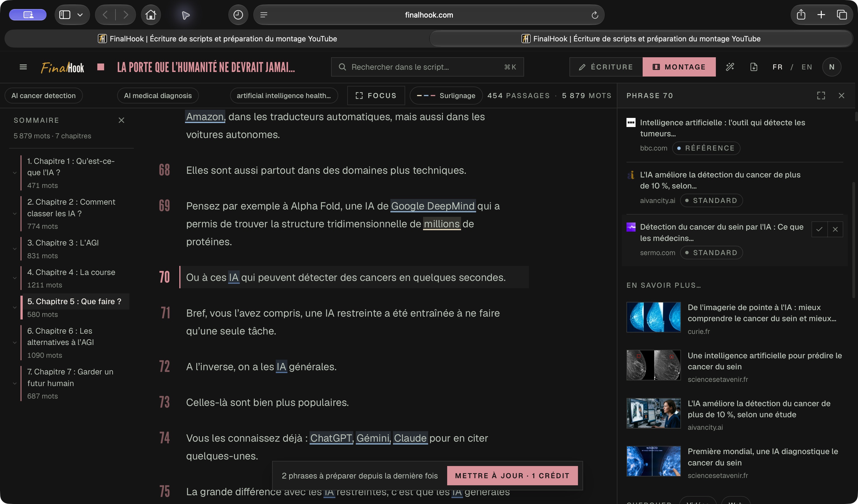Open aivancity.ai radiologist thumbnail
The width and height of the screenshot is (858, 504).
click(x=653, y=413)
